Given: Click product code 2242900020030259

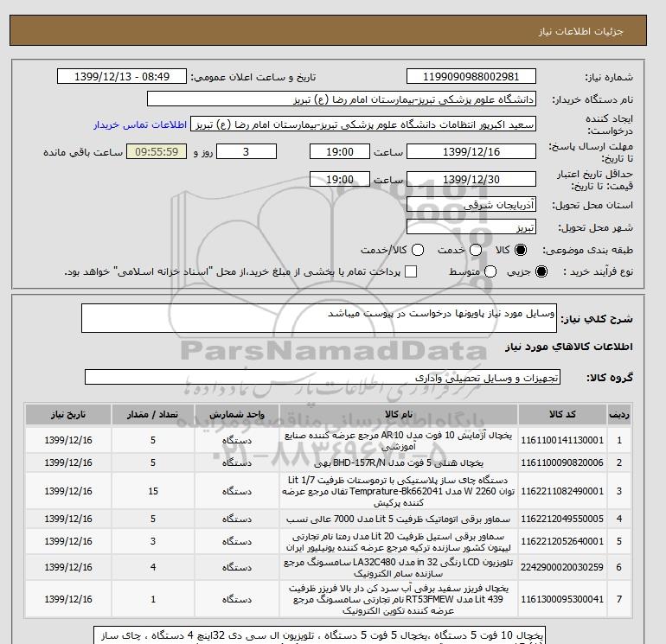Looking at the screenshot, I should (562, 567).
